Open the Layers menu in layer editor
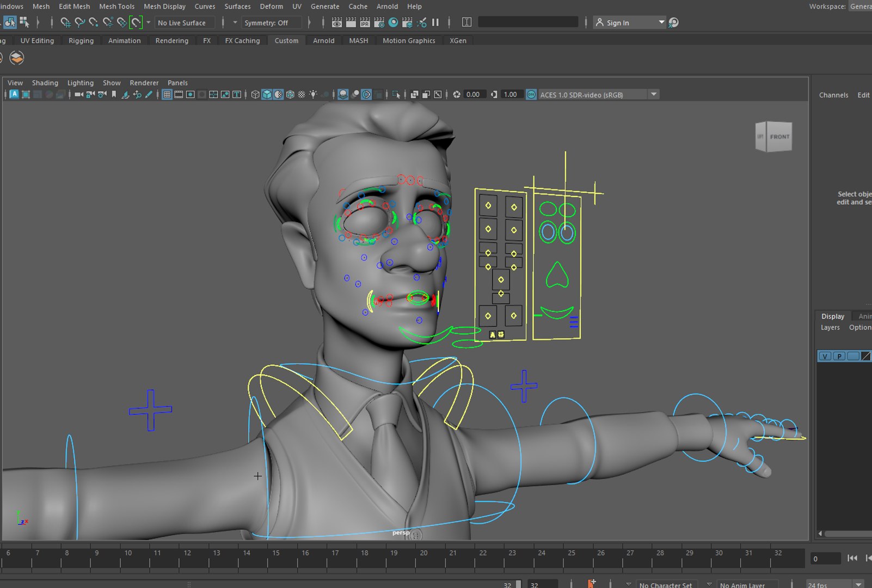 tap(830, 327)
